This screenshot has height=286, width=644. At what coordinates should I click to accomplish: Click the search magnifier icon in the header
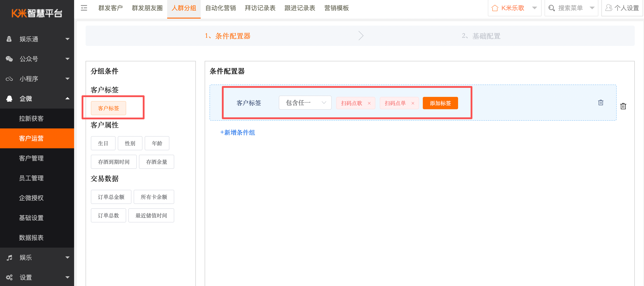[551, 8]
